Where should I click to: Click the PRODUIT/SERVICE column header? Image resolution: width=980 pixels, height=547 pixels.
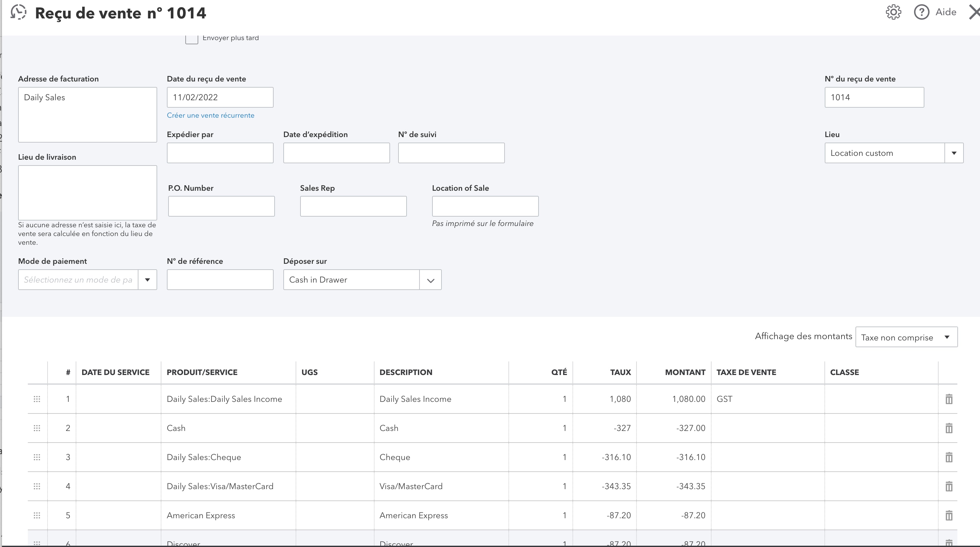click(202, 372)
